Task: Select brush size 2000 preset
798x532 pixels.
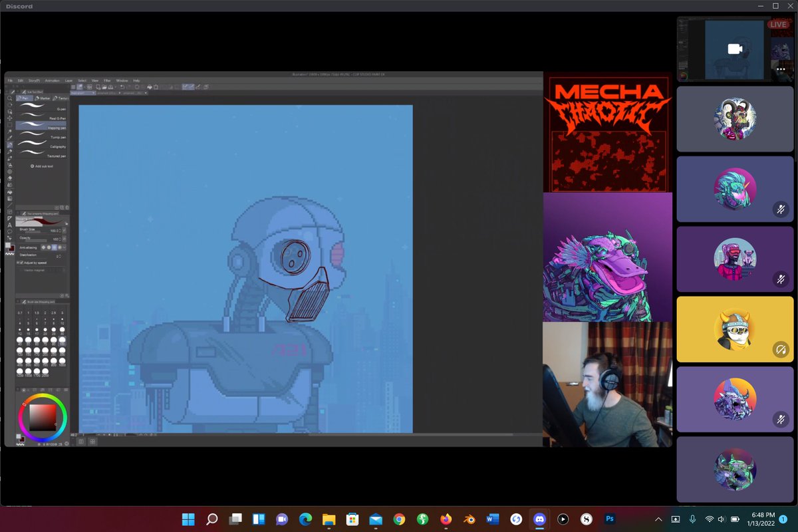Action: [45, 374]
